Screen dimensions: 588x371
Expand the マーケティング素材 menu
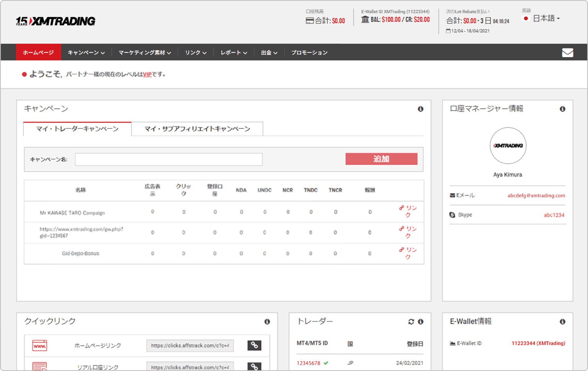point(145,53)
